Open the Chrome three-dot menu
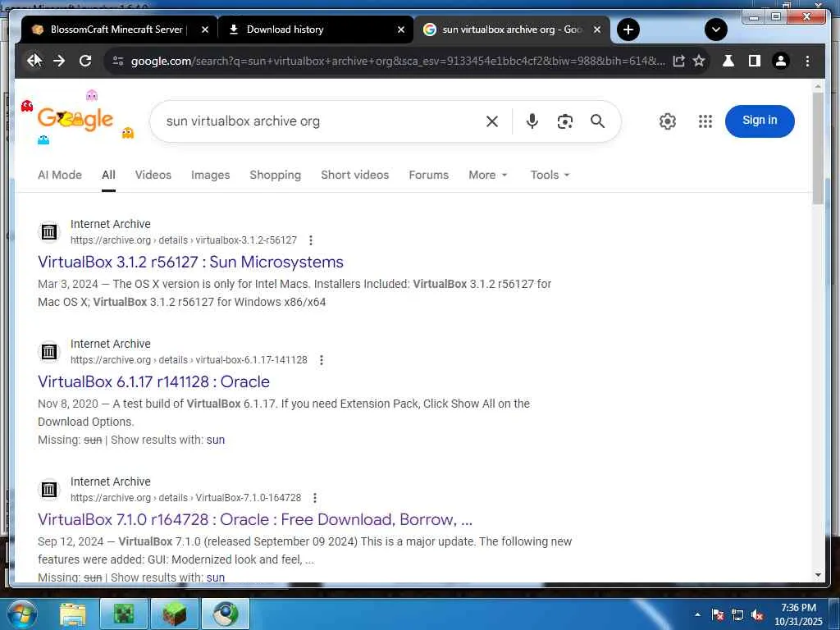 click(807, 61)
